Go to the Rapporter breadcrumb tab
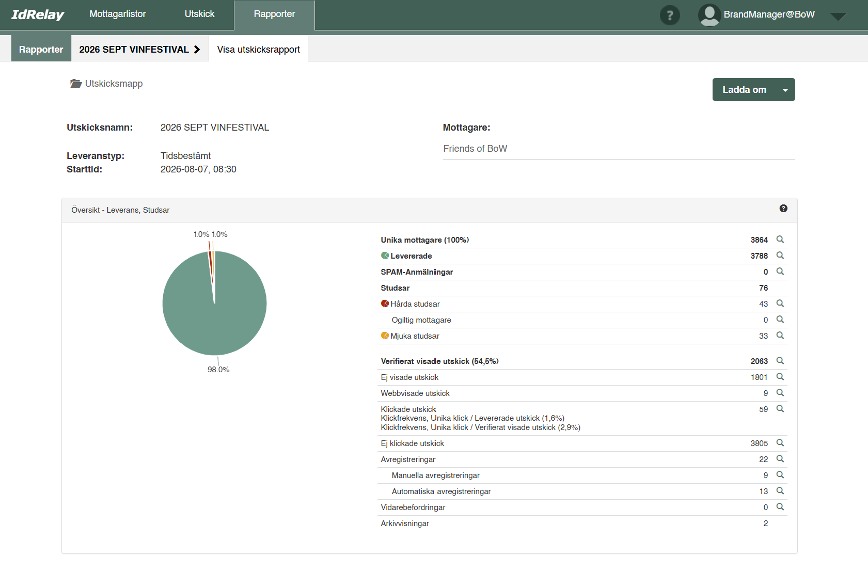This screenshot has width=868, height=588. click(x=41, y=49)
